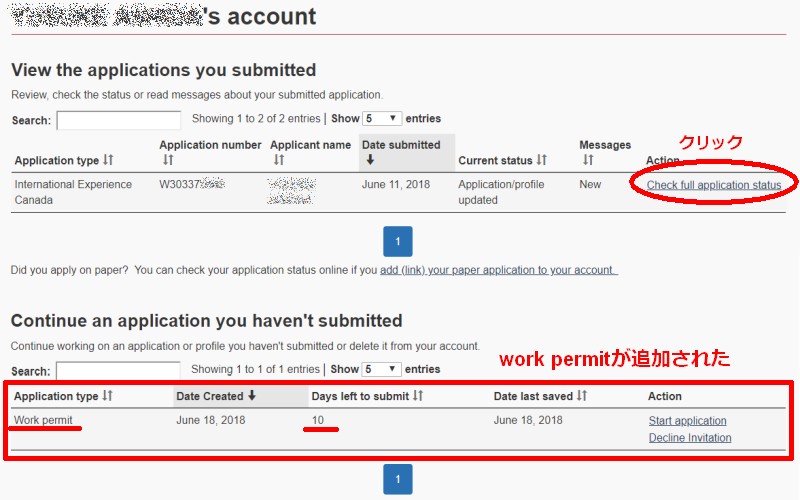800x500 pixels.
Task: Select page 1 button under unsubmitted applications
Action: click(x=397, y=479)
